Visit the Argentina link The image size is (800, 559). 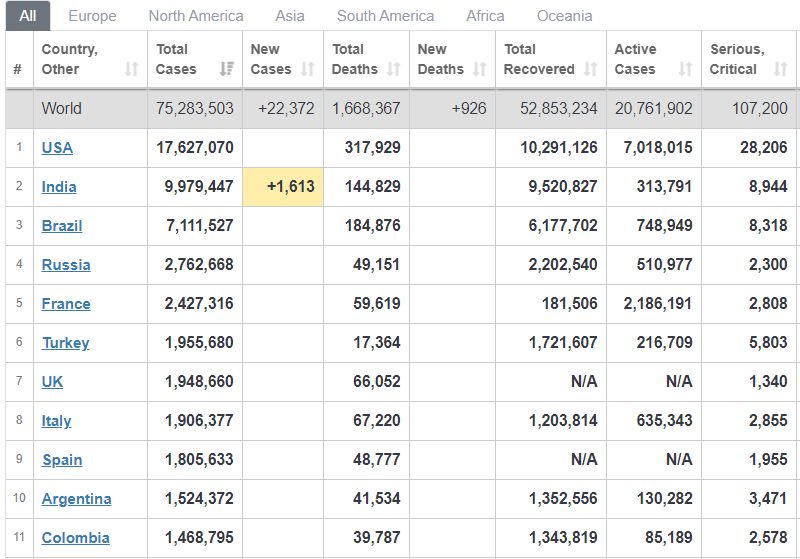point(77,499)
